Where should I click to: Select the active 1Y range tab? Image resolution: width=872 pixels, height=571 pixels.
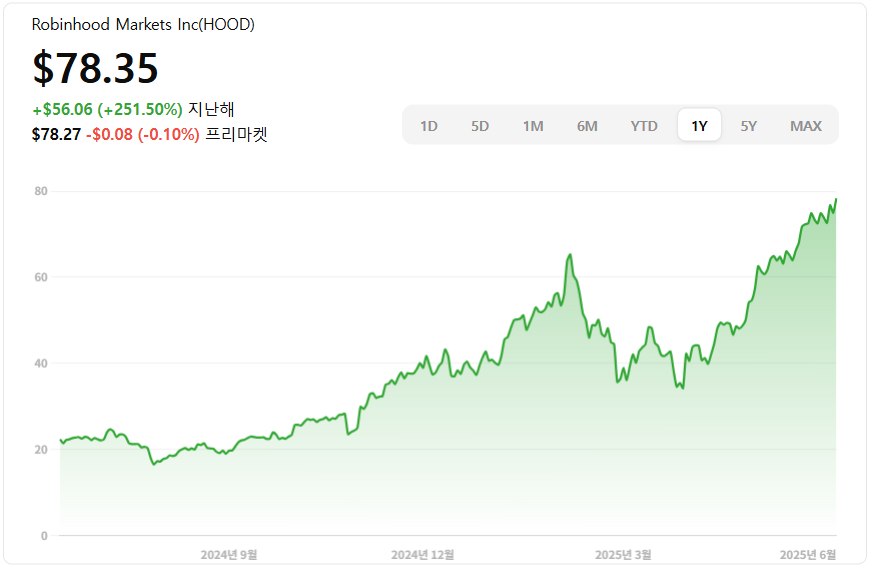(x=700, y=126)
